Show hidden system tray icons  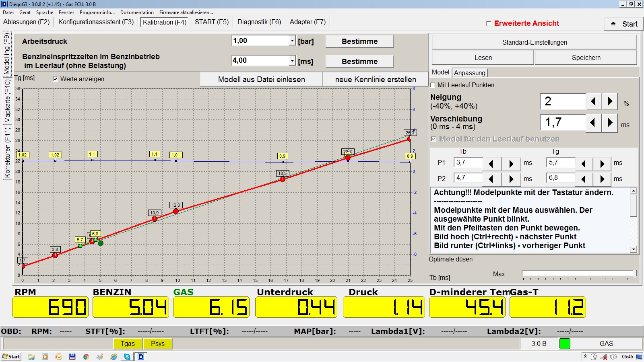pyautogui.click(x=585, y=357)
